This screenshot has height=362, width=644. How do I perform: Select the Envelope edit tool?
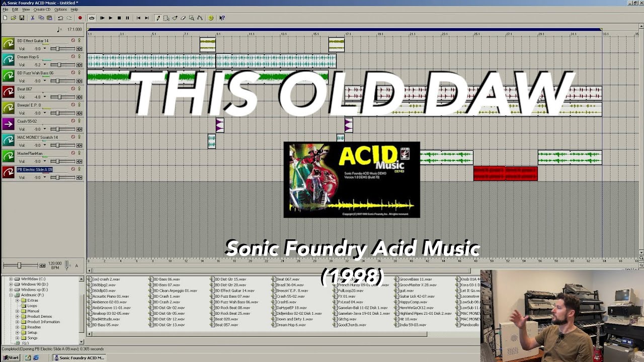(200, 18)
